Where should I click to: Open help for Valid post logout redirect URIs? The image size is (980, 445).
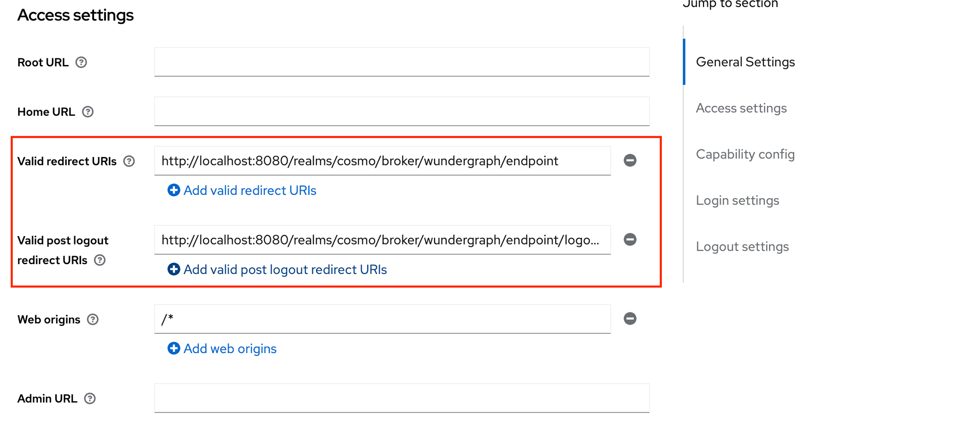[x=100, y=260]
